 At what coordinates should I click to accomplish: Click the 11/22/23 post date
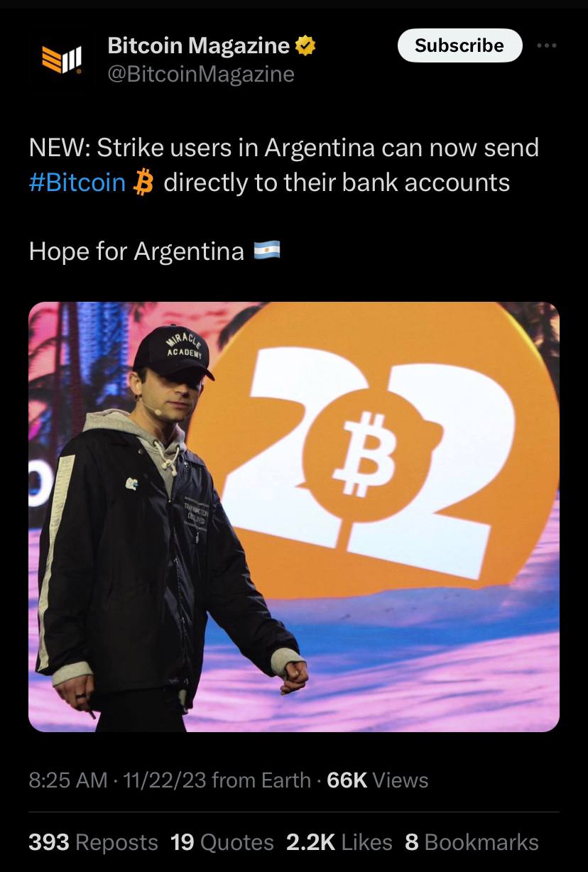pos(165,780)
